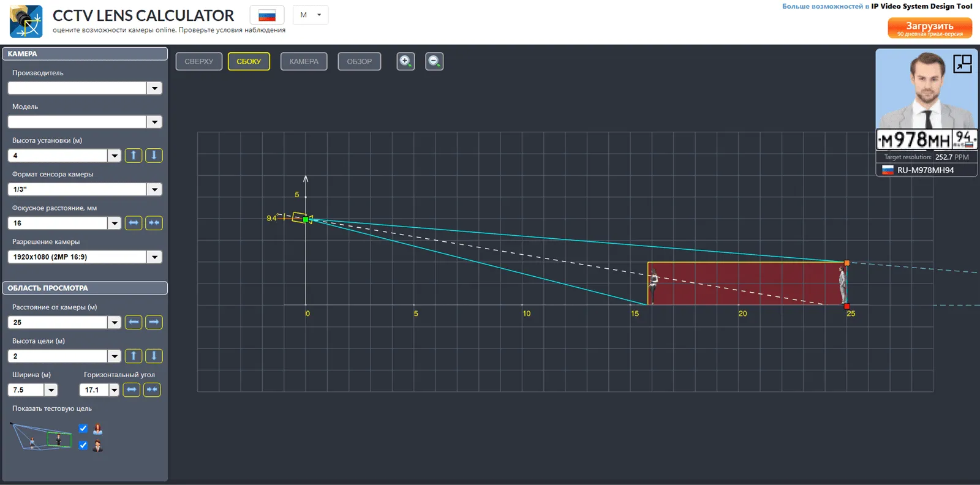This screenshot has height=485, width=980.
Task: Open the Производитель dropdown
Action: [x=154, y=88]
